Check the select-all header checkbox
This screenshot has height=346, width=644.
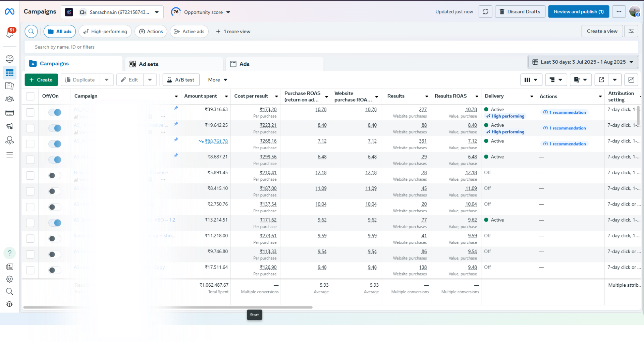pyautogui.click(x=30, y=96)
